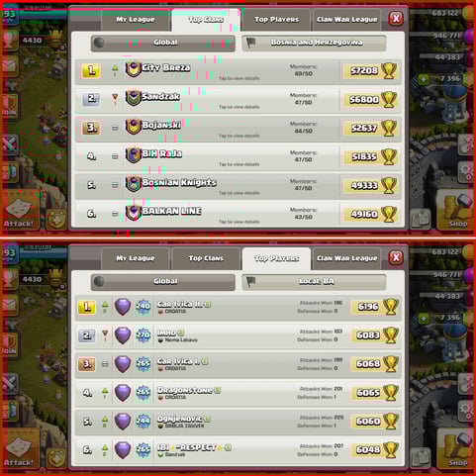The image size is (476, 476).
Task: Expand Bosnian Knights clan details row
Action: tap(238, 185)
